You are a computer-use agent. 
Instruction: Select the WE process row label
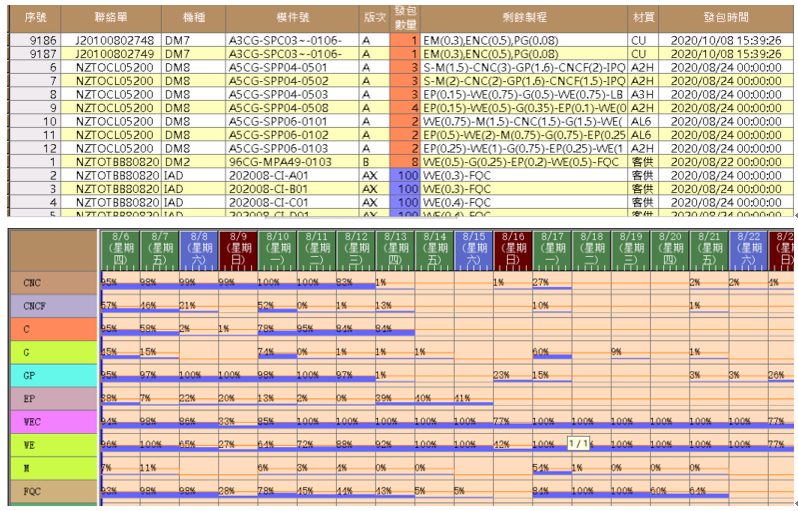(54, 445)
